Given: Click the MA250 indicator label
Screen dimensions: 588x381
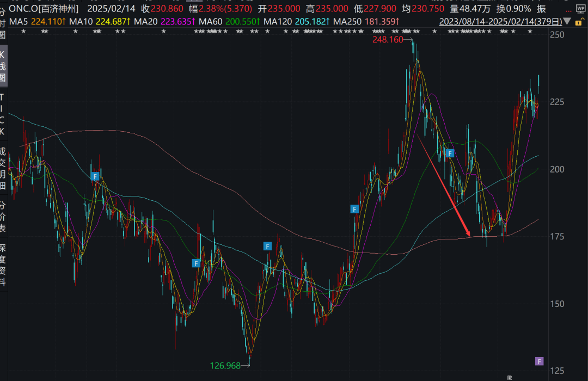Looking at the screenshot, I should click(x=349, y=21).
